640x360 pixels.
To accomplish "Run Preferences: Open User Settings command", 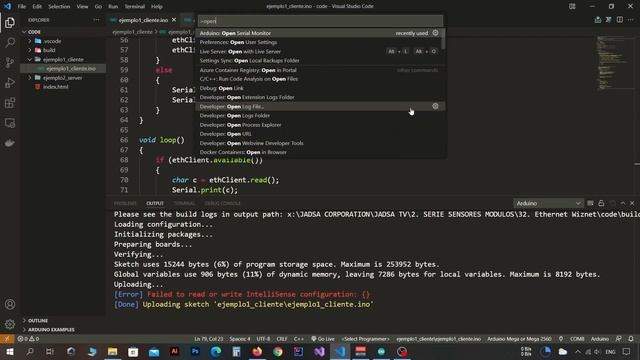I will [x=319, y=42].
